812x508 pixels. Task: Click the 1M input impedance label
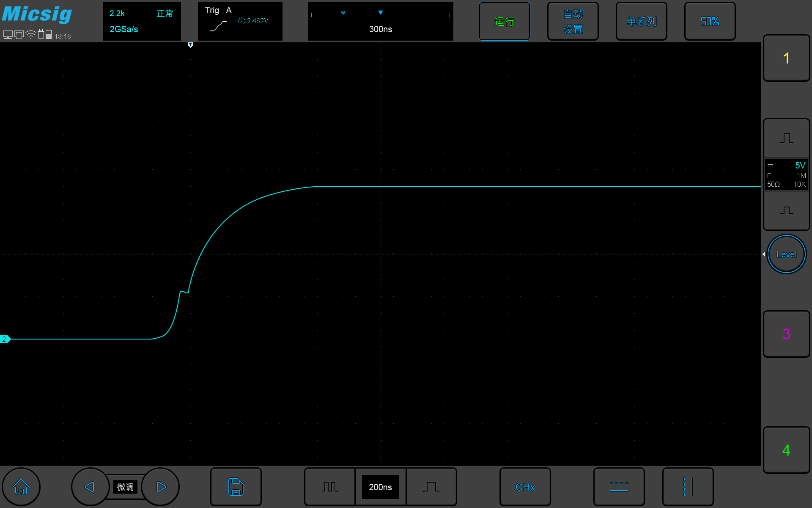pos(802,176)
